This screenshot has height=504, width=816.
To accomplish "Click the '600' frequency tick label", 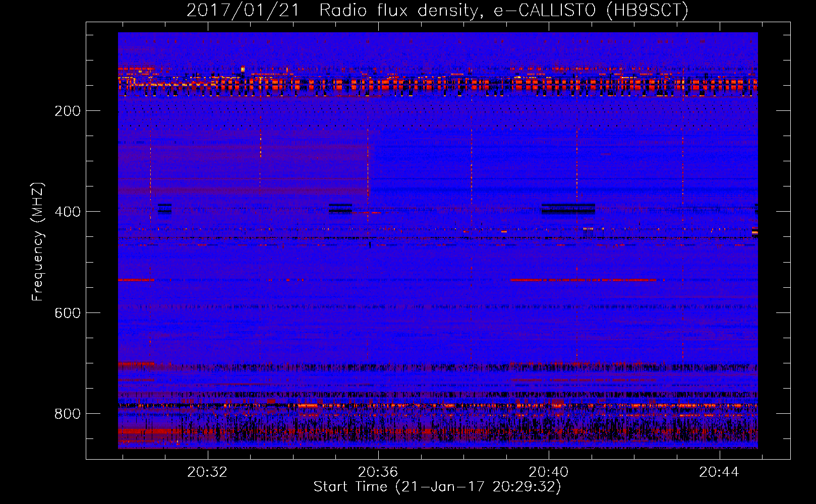I will (x=68, y=313).
